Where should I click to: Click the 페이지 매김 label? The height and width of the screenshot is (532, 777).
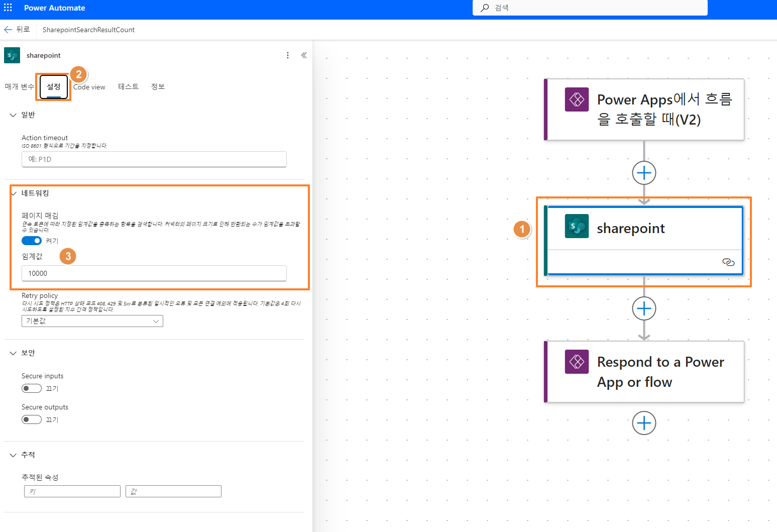tap(40, 216)
